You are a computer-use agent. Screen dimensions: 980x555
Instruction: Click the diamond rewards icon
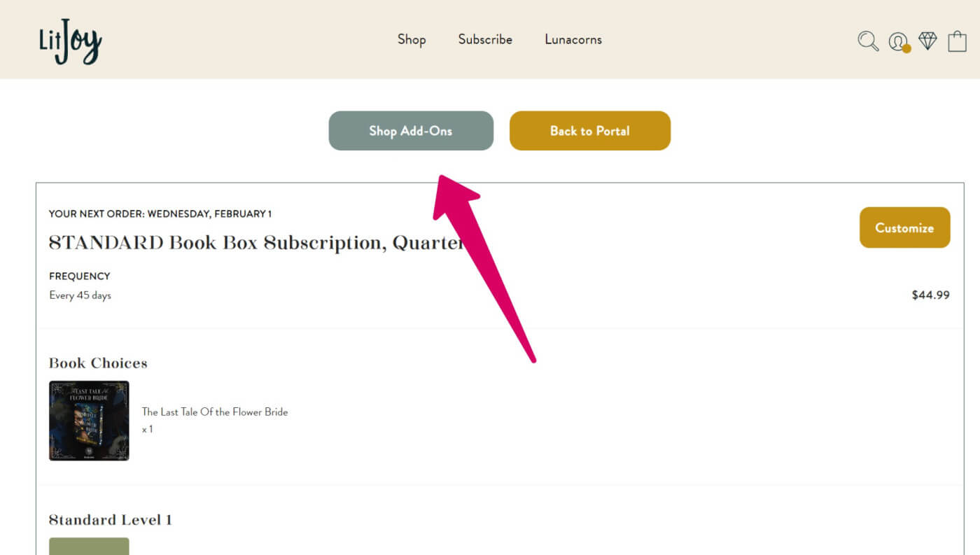click(x=927, y=41)
